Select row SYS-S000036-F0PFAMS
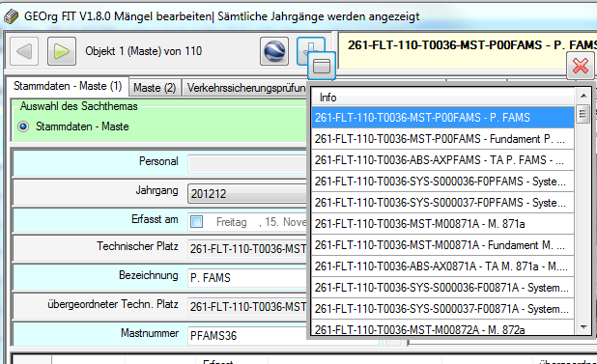This screenshot has height=364, width=597. point(442,182)
